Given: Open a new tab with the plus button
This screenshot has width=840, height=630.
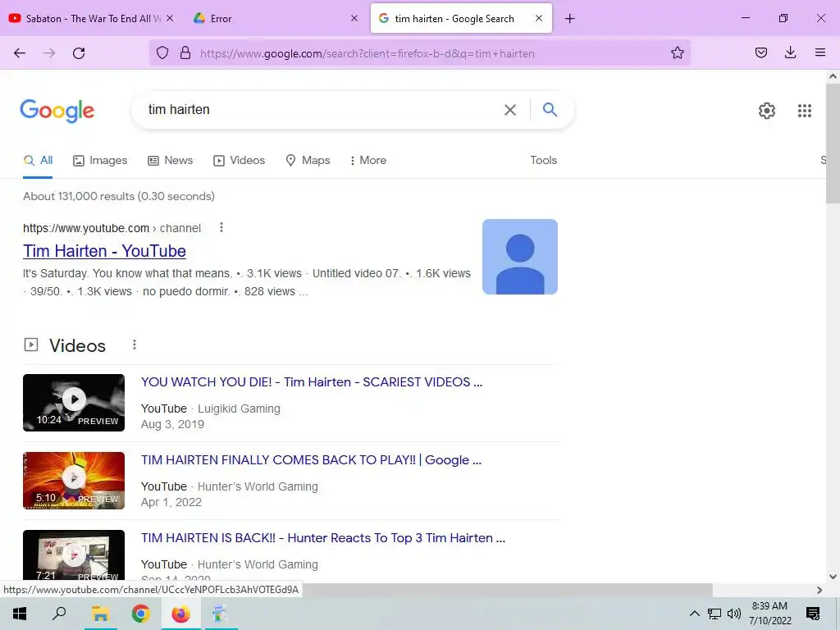Looking at the screenshot, I should 569,19.
